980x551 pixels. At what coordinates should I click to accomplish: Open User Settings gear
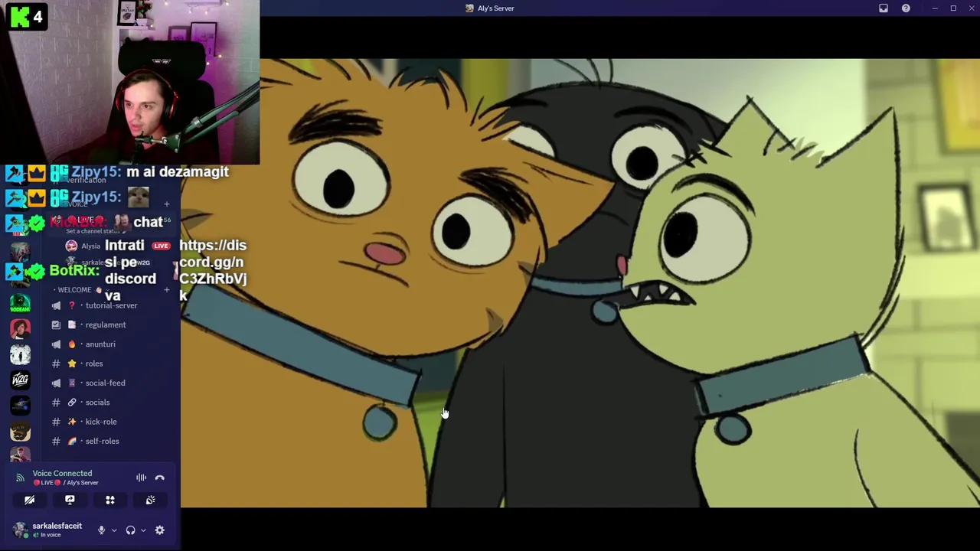click(160, 530)
